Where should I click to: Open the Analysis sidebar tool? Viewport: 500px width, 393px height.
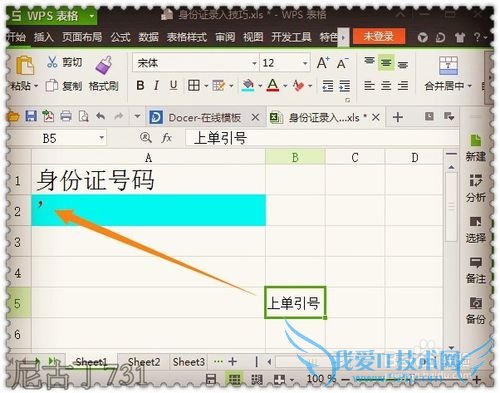point(476,188)
